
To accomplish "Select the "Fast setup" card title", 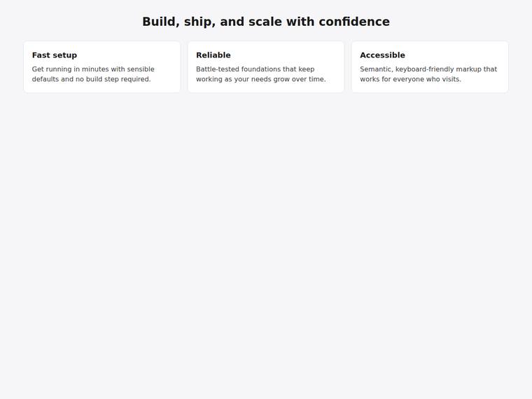I will click(55, 55).
